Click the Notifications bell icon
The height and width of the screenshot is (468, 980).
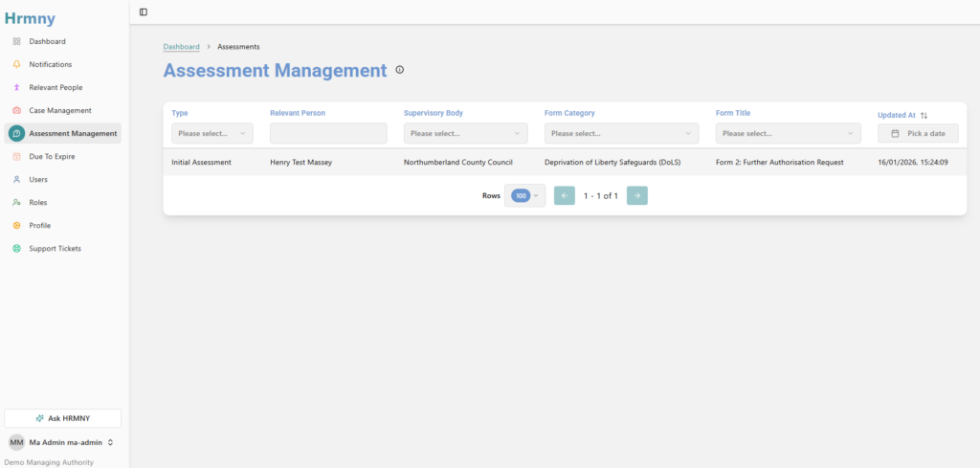pos(16,64)
